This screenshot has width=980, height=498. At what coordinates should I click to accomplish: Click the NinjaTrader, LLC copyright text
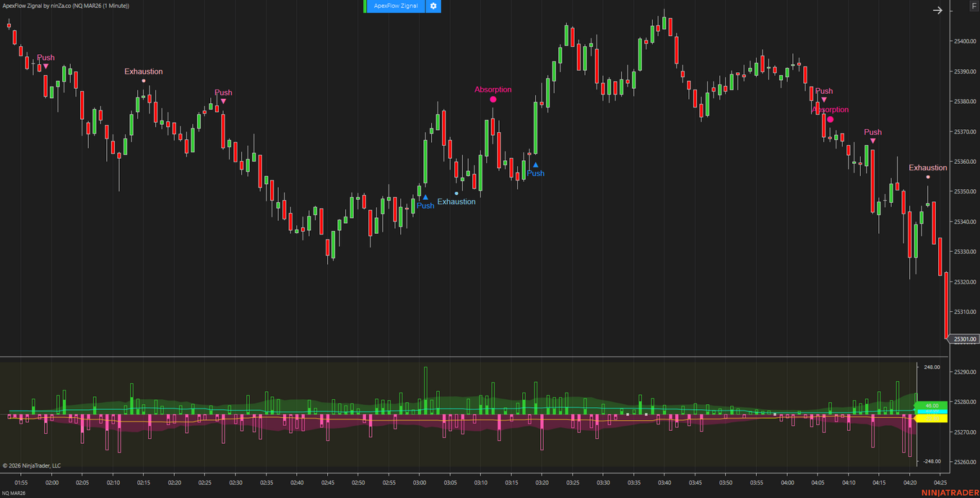[32, 466]
